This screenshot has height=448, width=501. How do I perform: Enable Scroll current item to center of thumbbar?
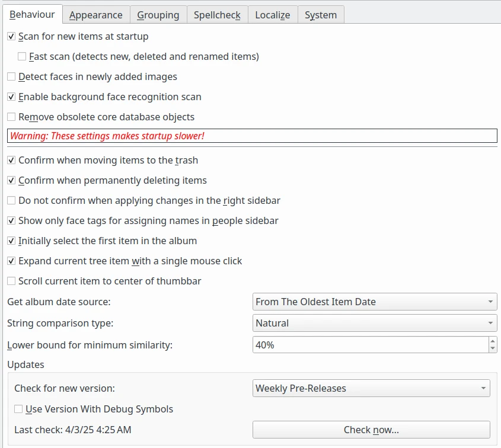pyautogui.click(x=11, y=281)
